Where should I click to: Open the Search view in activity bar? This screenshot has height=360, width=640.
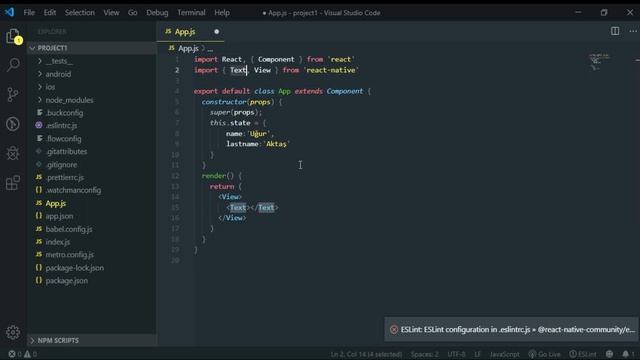click(13, 64)
